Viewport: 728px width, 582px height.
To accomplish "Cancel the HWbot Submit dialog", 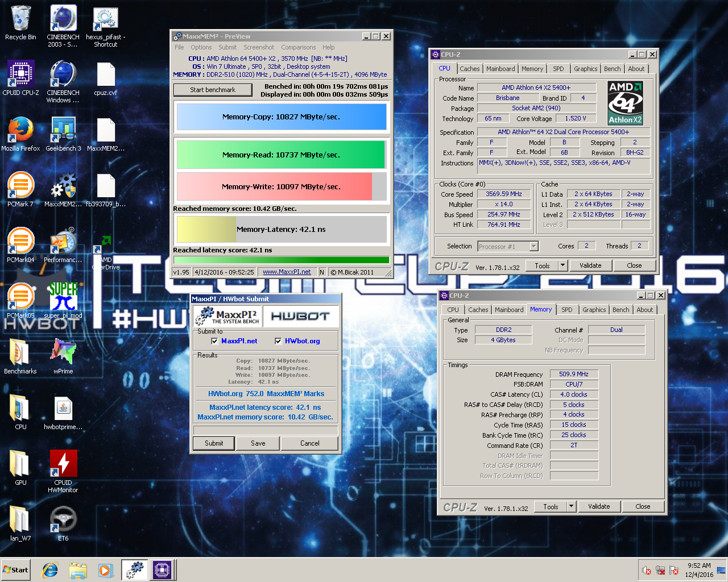I will (x=309, y=443).
